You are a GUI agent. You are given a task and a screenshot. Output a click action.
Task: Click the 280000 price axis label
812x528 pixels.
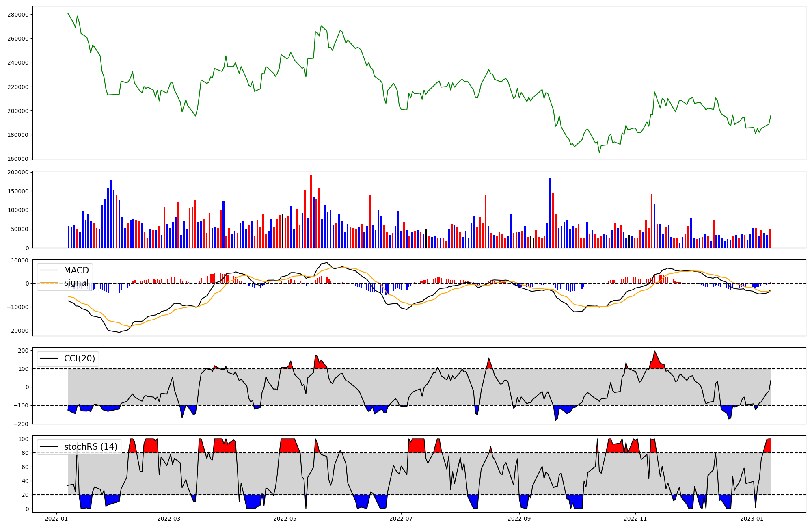click(x=18, y=15)
